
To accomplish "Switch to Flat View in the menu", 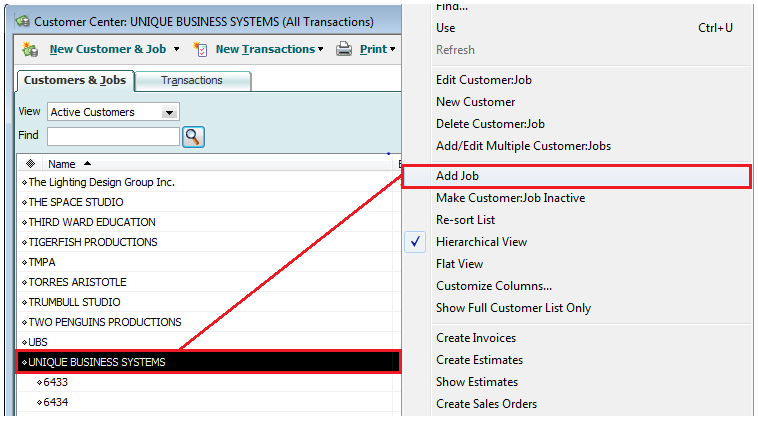I will (x=459, y=264).
